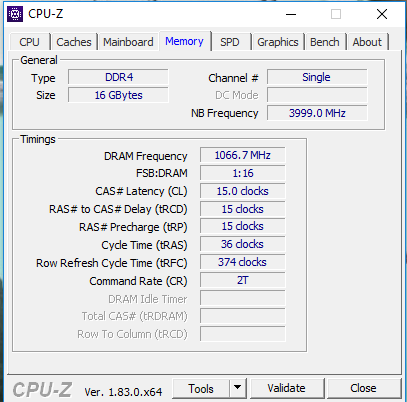Switch to the CPU tab
This screenshot has width=407, height=402.
click(x=29, y=42)
